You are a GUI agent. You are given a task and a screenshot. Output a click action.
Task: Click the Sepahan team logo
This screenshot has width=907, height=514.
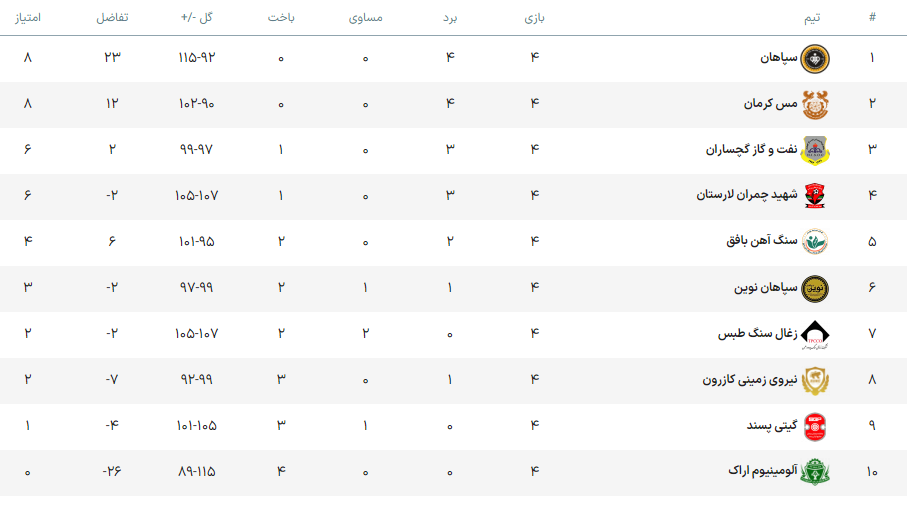816,58
